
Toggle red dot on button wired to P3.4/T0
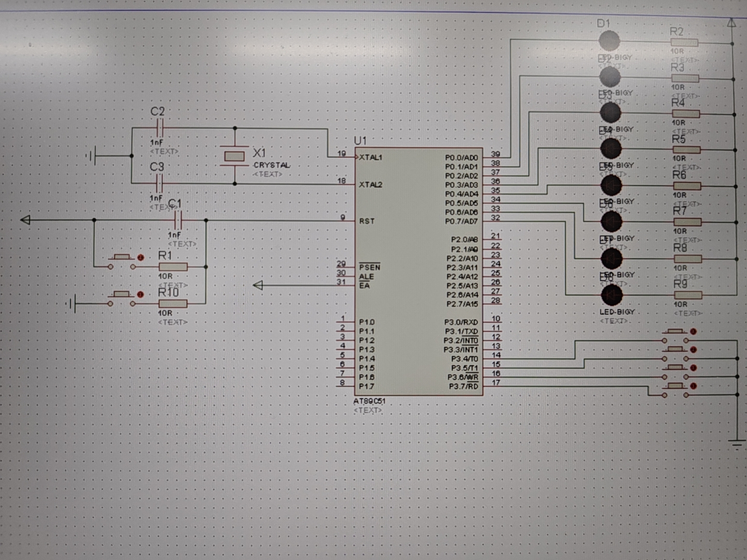click(693, 331)
